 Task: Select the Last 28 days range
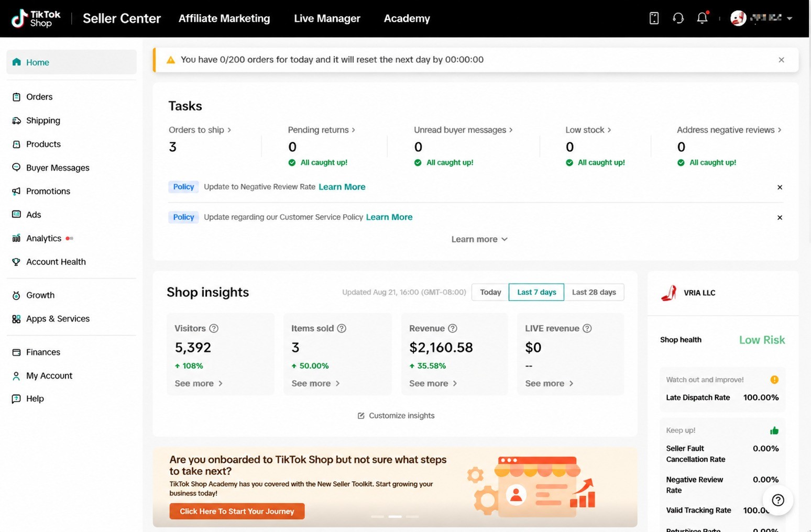594,292
